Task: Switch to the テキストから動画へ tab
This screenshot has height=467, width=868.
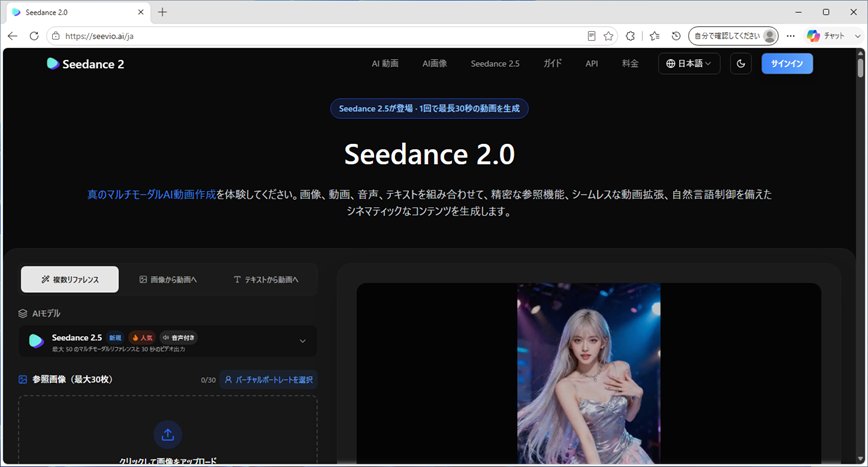Action: 266,279
